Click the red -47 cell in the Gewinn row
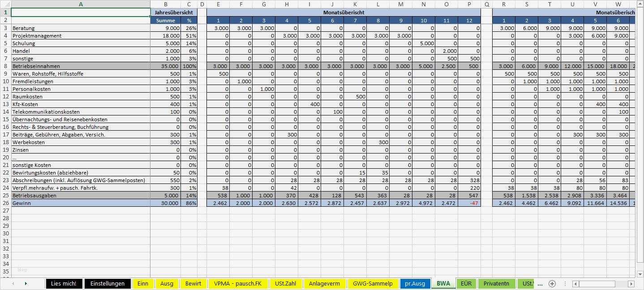644x290 pixels. 469,203
